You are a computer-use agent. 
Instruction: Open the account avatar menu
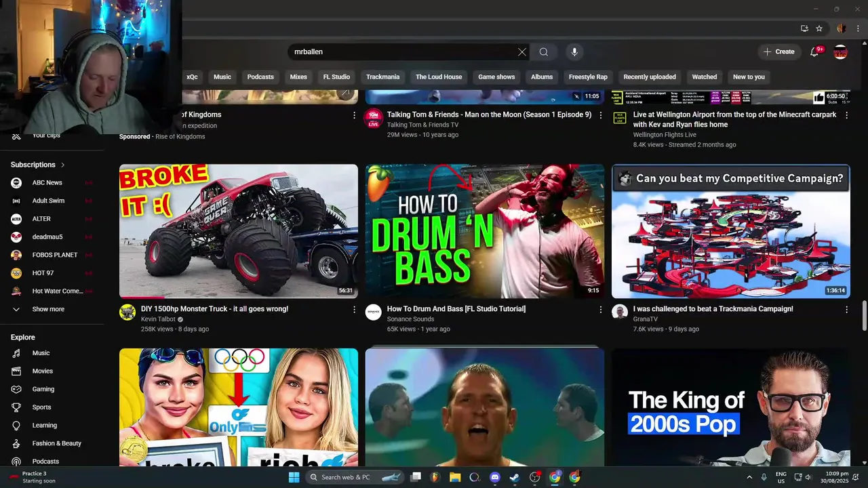[840, 52]
